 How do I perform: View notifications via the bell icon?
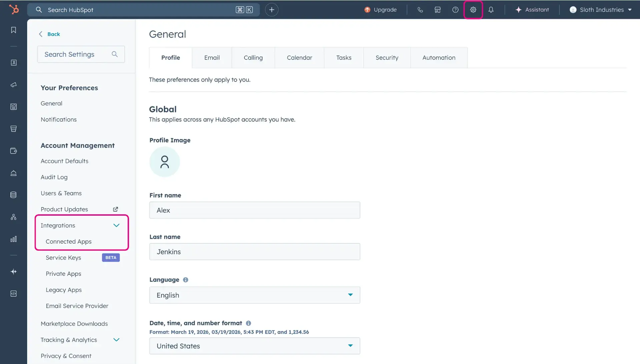click(491, 10)
